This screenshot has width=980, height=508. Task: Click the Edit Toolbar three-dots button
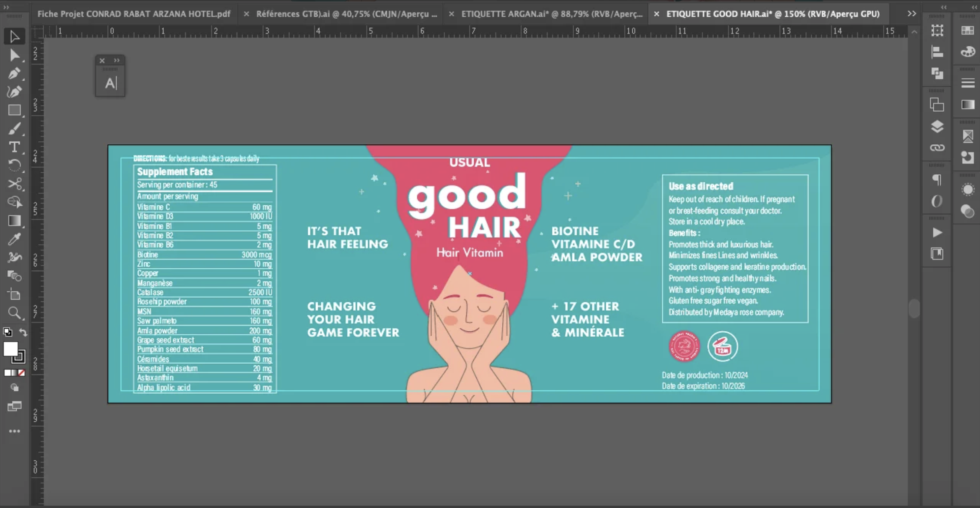14,431
